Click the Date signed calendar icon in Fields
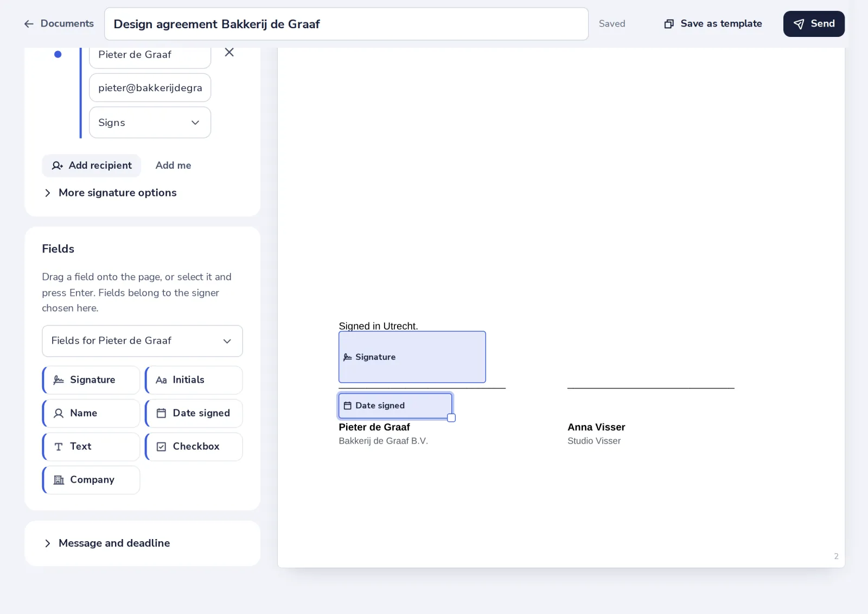This screenshot has height=614, width=868. click(161, 413)
